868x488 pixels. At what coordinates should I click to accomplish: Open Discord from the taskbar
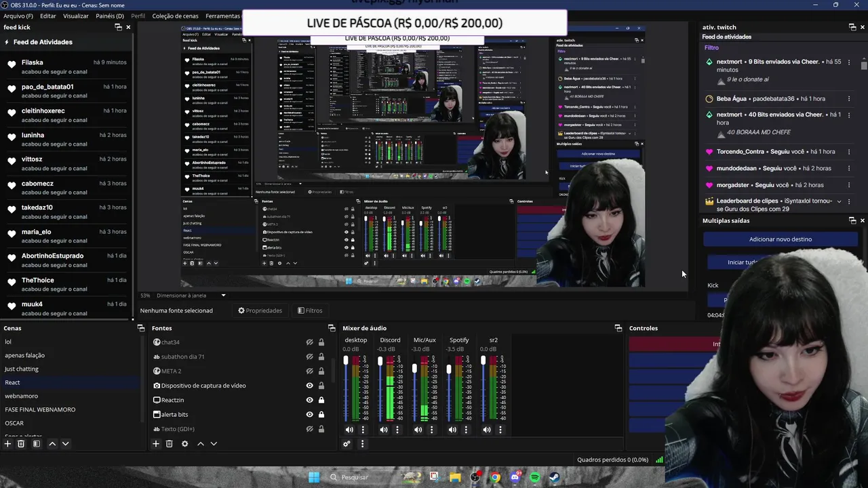[x=515, y=477]
